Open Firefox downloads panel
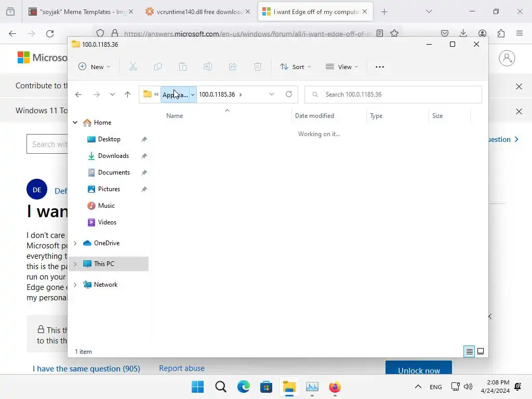The height and width of the screenshot is (399, 532). [x=463, y=33]
